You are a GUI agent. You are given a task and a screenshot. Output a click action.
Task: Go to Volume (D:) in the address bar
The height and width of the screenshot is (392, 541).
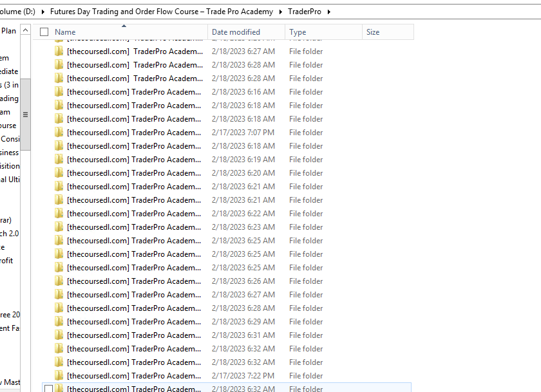17,12
